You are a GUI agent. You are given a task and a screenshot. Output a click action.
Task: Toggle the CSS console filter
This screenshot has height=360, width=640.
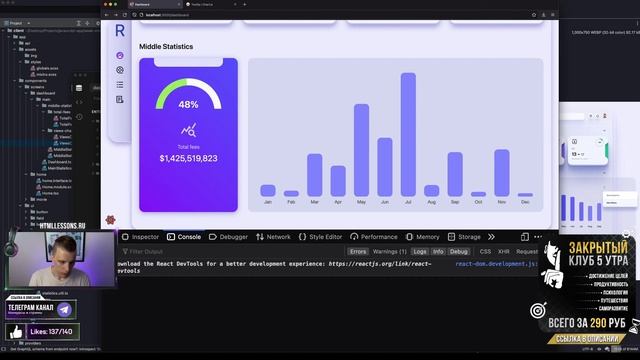tap(485, 251)
